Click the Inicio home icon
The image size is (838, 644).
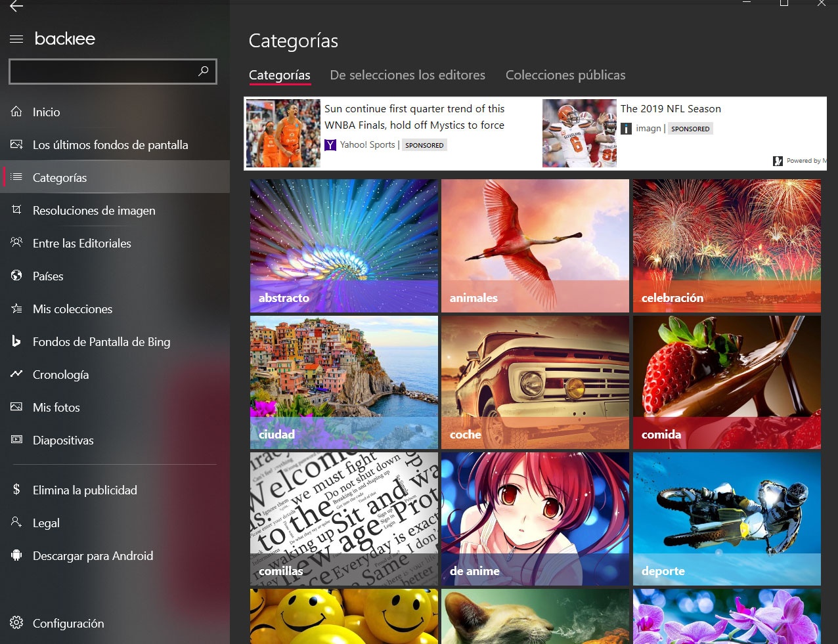tap(16, 112)
